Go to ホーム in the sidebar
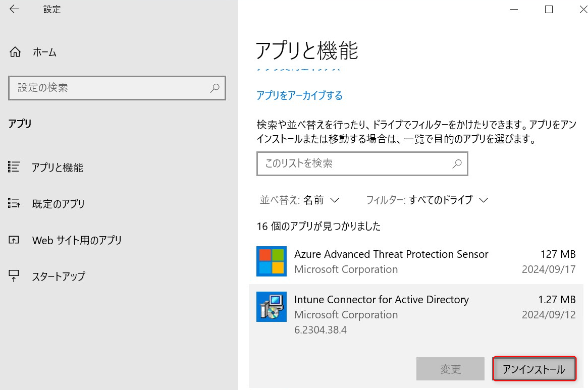Viewport: 588px width, 390px height. coord(44,52)
